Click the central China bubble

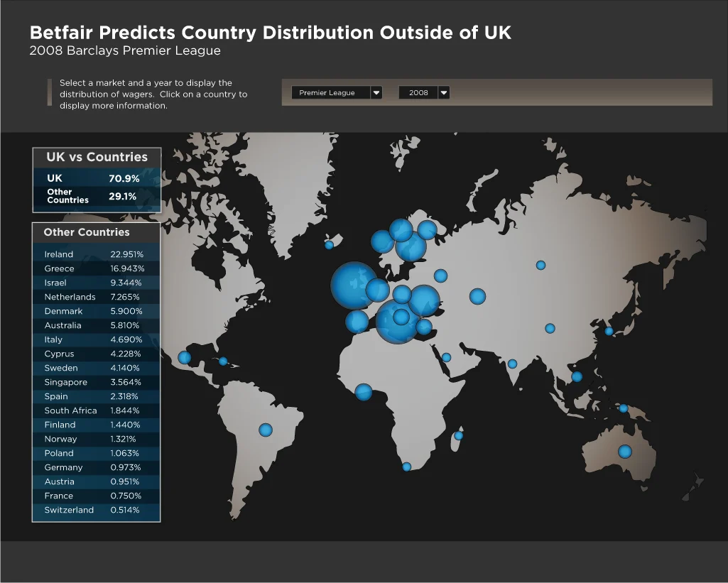[550, 328]
